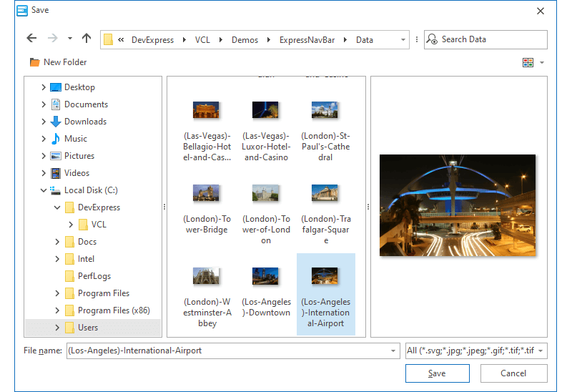Select the (Las-Vegas)-Luxor-Hotel-and-Casino file icon
572x392 pixels.
coord(265,110)
